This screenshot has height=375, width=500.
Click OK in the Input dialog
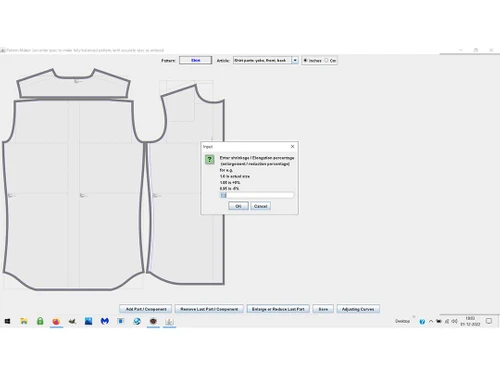tap(238, 206)
